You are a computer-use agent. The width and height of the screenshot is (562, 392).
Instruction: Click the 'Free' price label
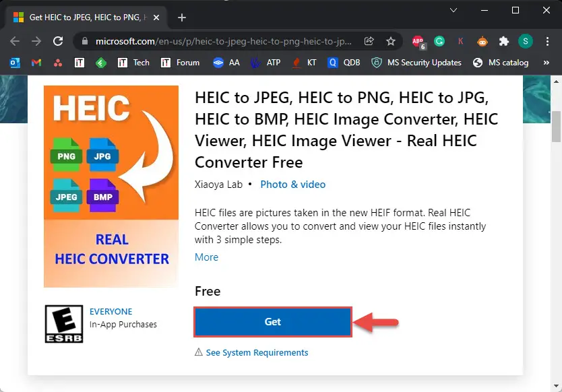coord(208,291)
